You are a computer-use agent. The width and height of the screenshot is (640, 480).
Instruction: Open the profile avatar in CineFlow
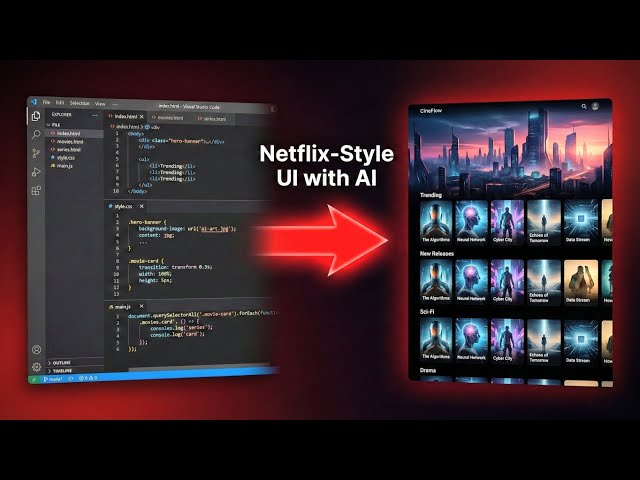pyautogui.click(x=595, y=106)
